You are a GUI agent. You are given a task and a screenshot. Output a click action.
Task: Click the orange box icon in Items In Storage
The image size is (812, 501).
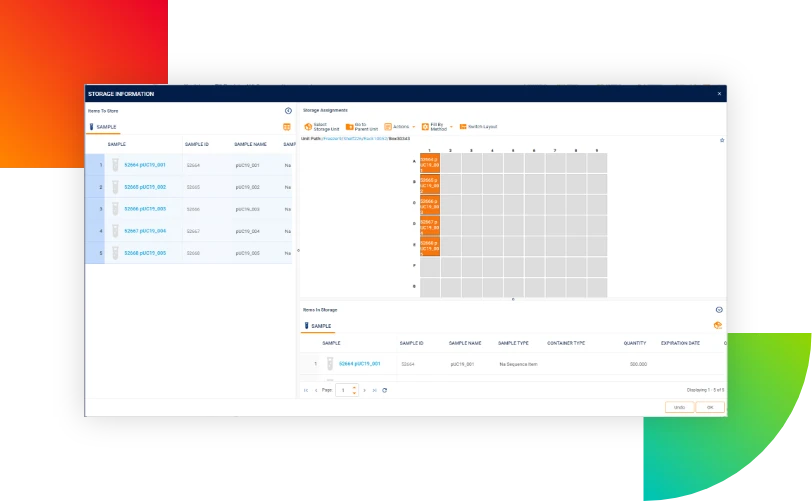(718, 325)
